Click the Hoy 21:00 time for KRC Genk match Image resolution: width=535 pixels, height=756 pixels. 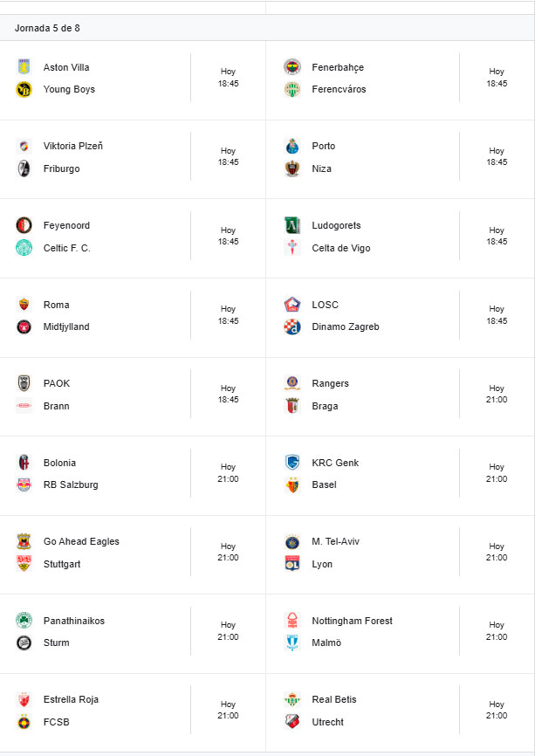497,472
